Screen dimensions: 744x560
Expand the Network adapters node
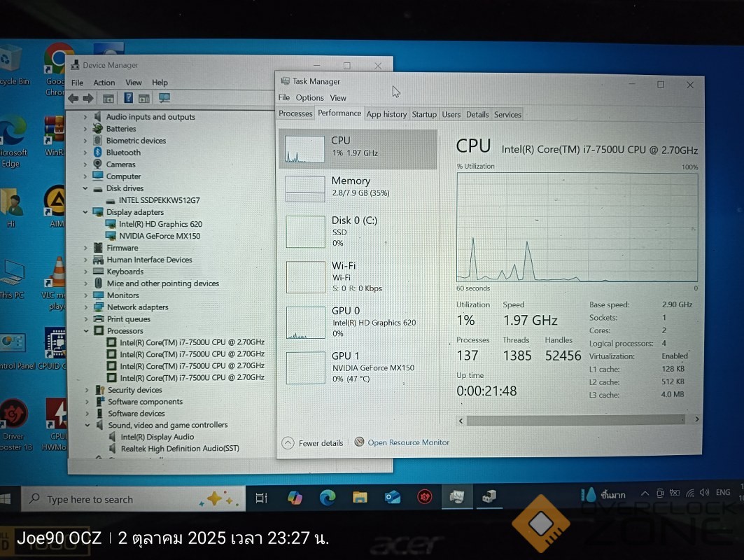[x=86, y=307]
